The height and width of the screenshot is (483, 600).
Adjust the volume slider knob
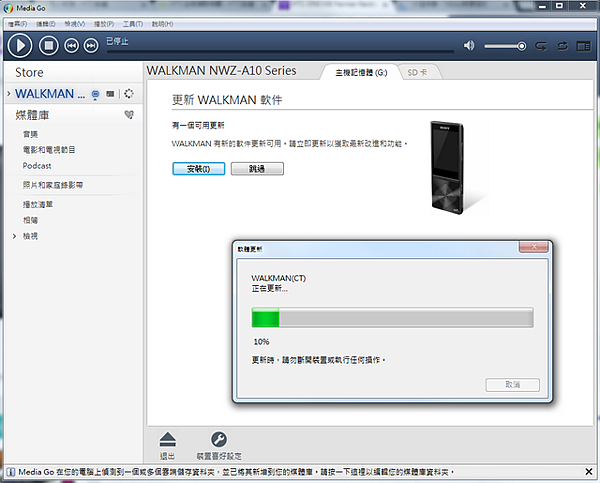(x=521, y=46)
